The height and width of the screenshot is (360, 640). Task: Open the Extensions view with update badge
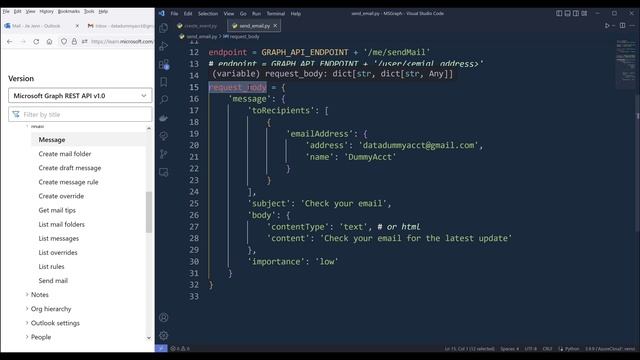[164, 64]
